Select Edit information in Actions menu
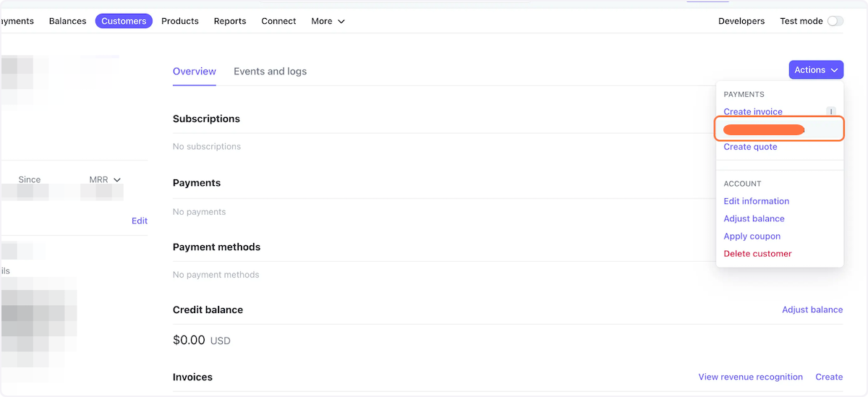 click(x=756, y=201)
